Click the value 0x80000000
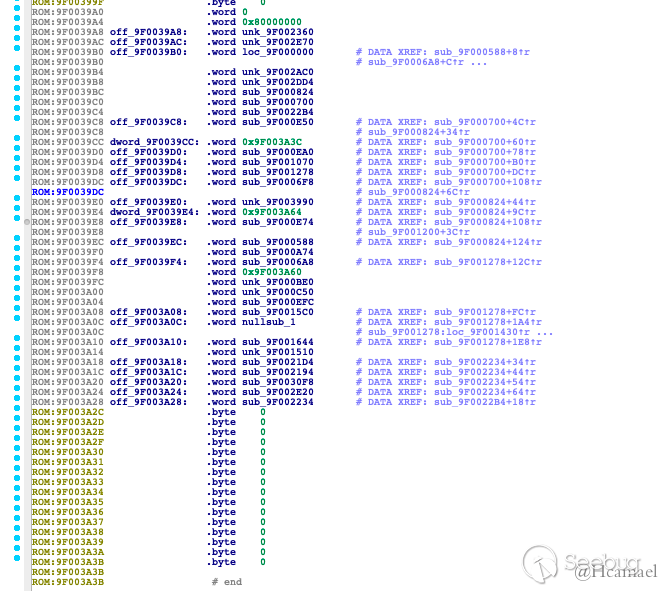 point(272,22)
